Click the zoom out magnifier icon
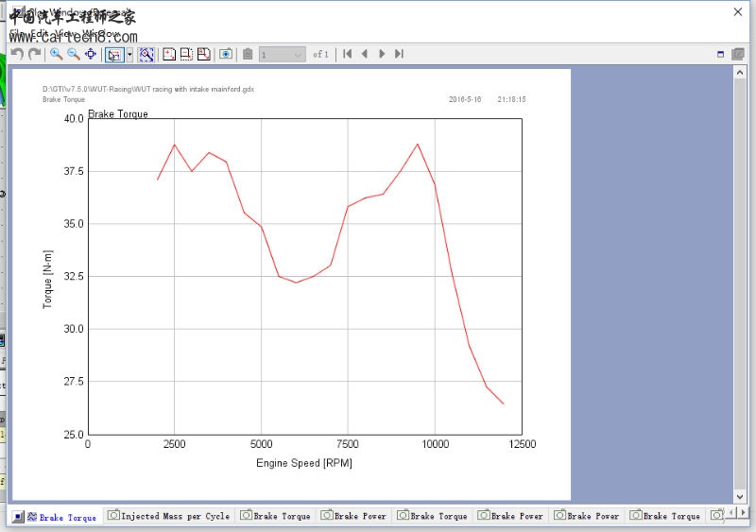Screen dimensions: 756x532 coord(73,54)
